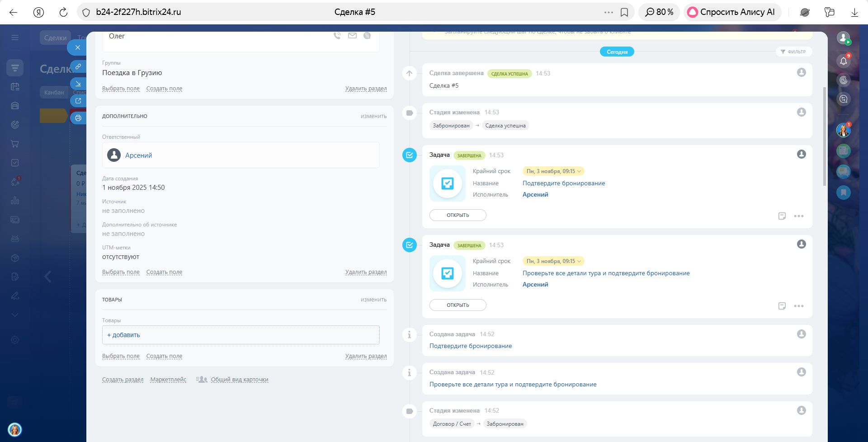Screen dimensions: 868x442
Task: Click the author avatar on the 'Сделка завершена' entry
Action: [x=802, y=72]
